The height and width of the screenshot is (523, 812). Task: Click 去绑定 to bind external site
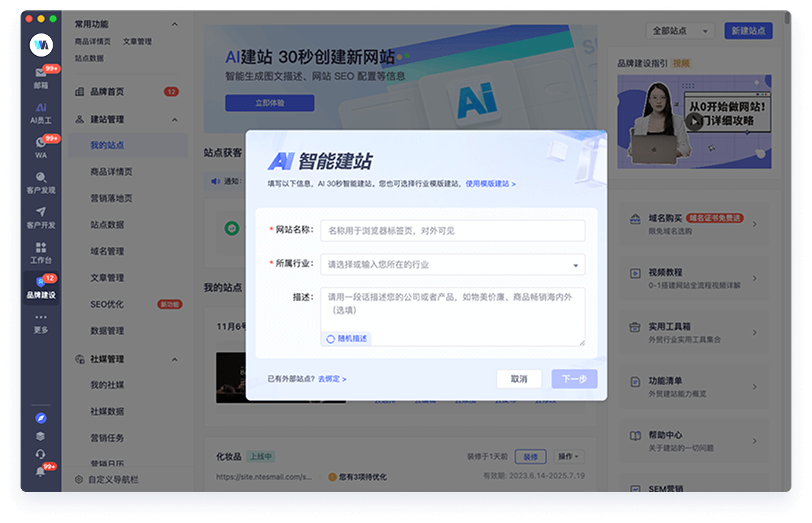click(330, 379)
